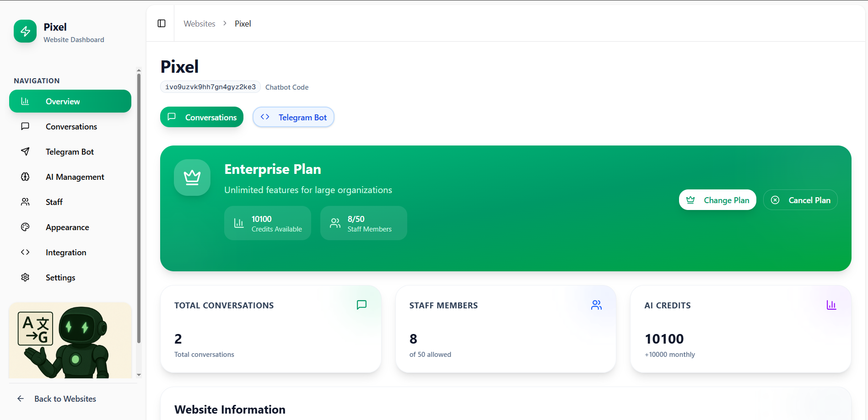The height and width of the screenshot is (420, 868).
Task: Select the Telegram Bot paper plane icon
Action: click(x=25, y=151)
